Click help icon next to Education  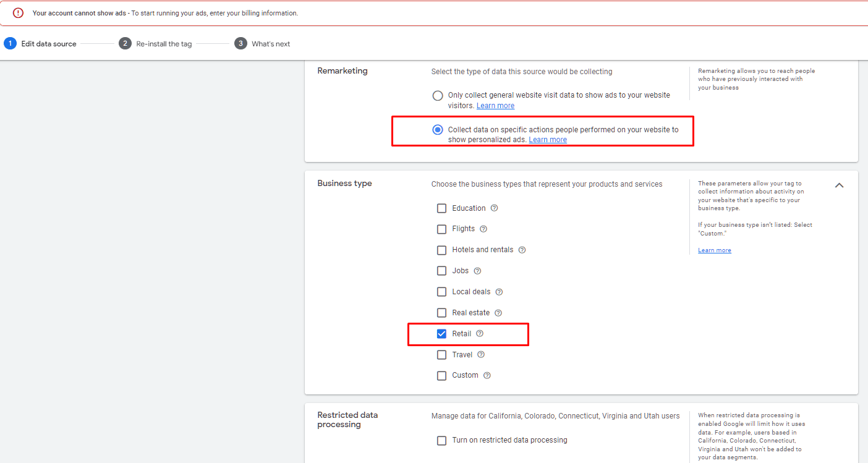(494, 208)
